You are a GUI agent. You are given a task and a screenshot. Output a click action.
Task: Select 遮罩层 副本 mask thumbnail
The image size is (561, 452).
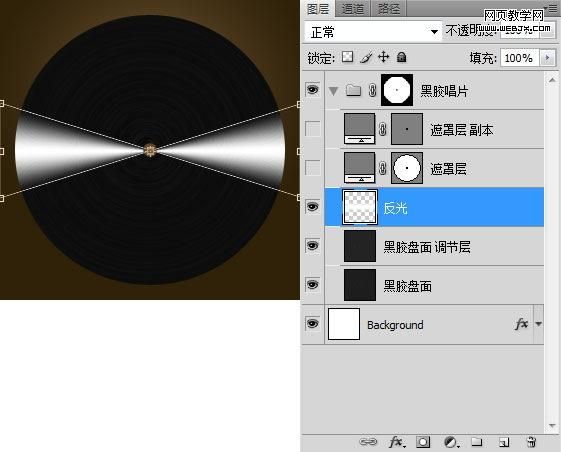click(407, 129)
